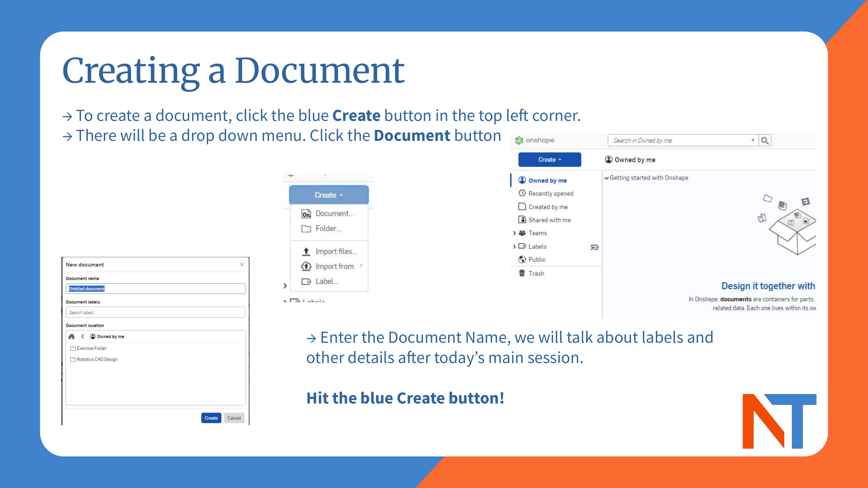Click the search magnifier icon
Image resolution: width=868 pixels, height=488 pixels.
click(x=764, y=140)
